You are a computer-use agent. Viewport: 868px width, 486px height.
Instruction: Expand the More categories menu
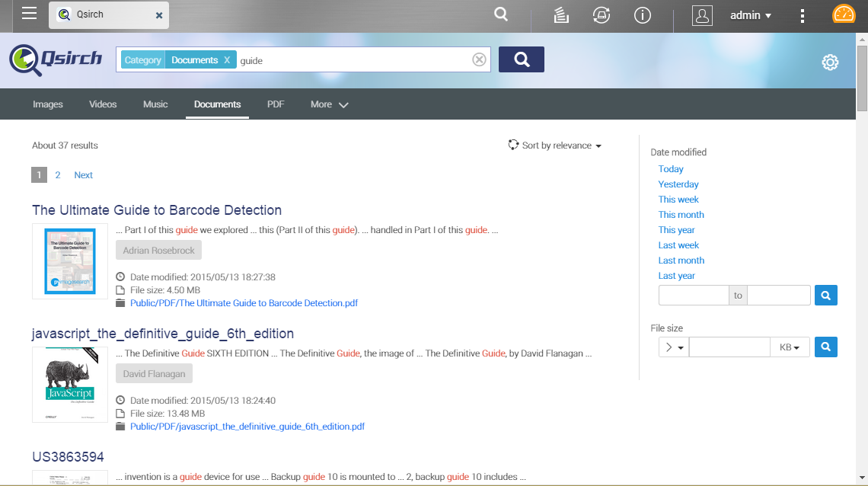[329, 104]
